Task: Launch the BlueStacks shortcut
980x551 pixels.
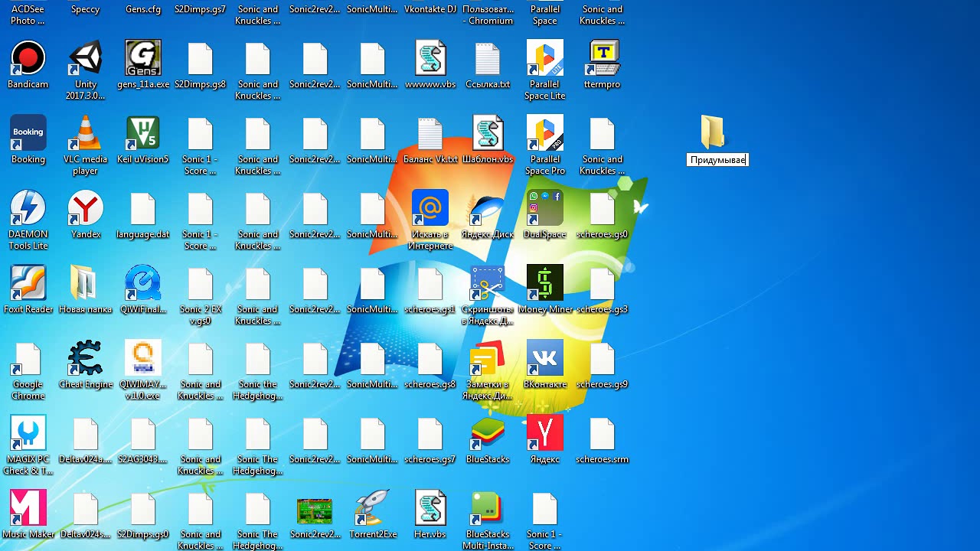Action: click(488, 434)
